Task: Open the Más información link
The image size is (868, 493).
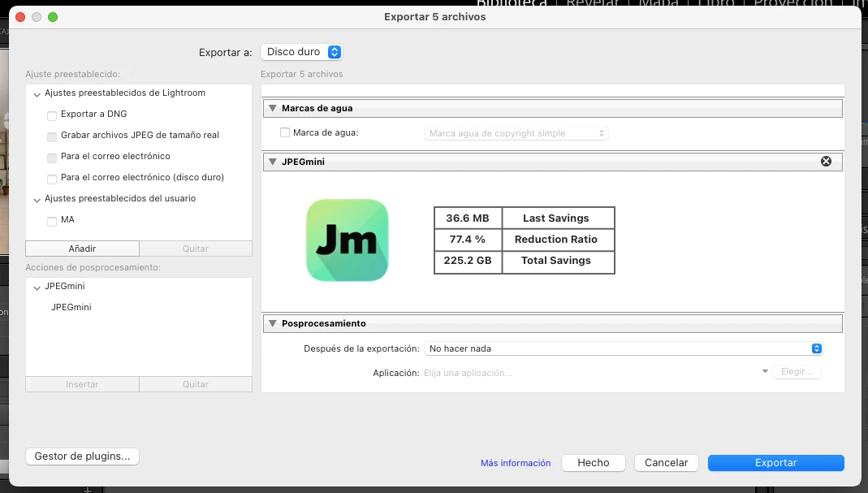Action: coord(516,463)
